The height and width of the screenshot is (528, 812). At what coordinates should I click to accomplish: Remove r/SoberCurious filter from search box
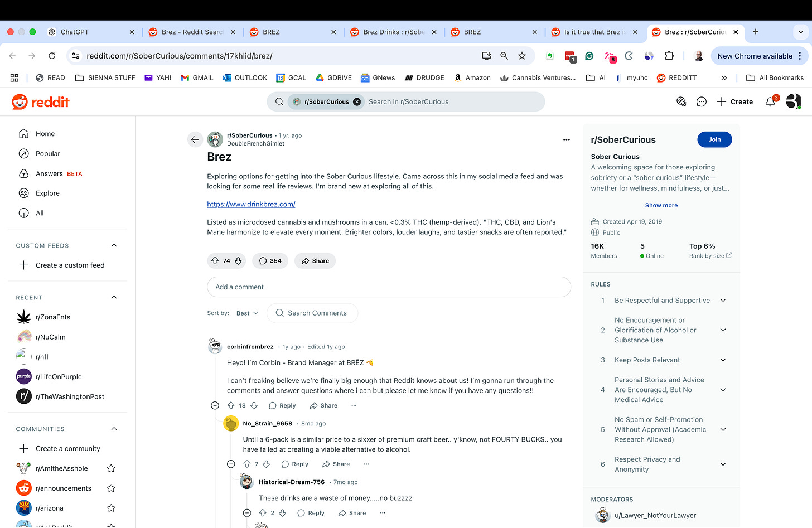coord(357,101)
